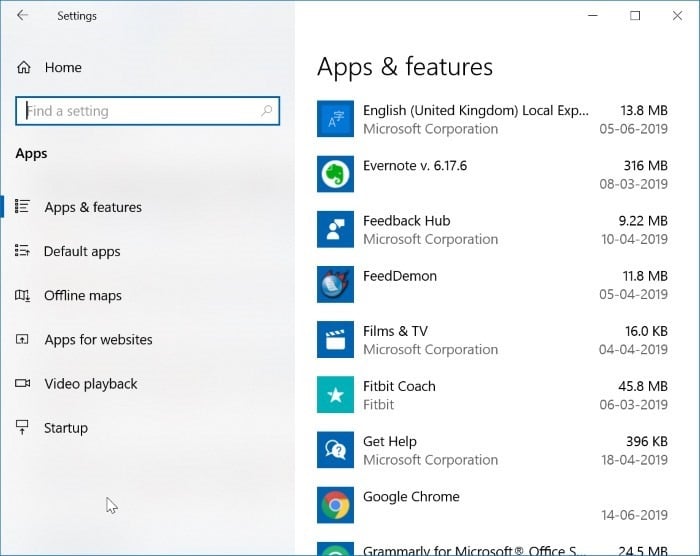
Task: Minimize the Settings window
Action: pos(593,16)
